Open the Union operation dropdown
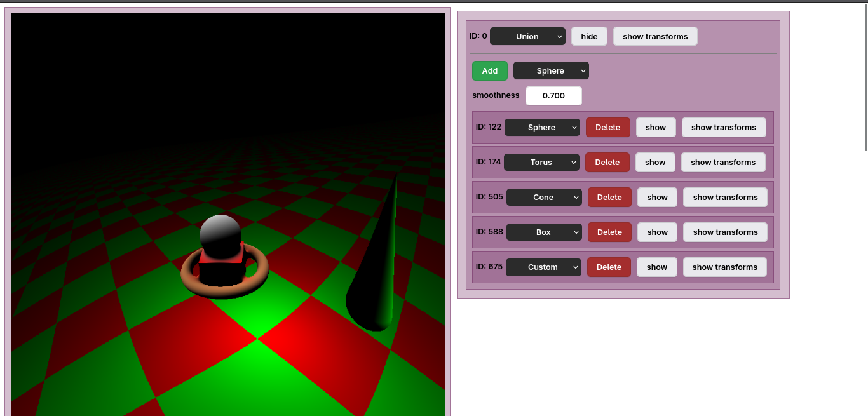The image size is (868, 416). point(527,36)
